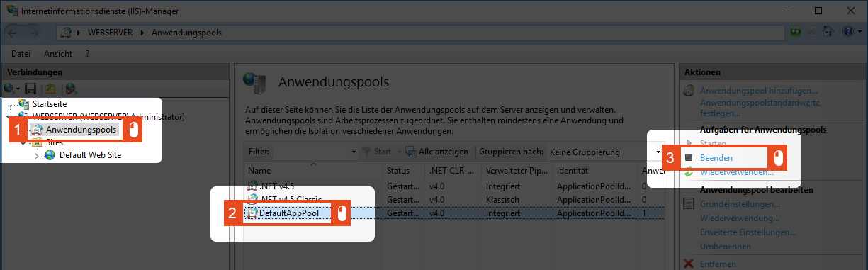Click the Anwendungspools tree node icon
The height and width of the screenshot is (270, 868).
coord(37,130)
